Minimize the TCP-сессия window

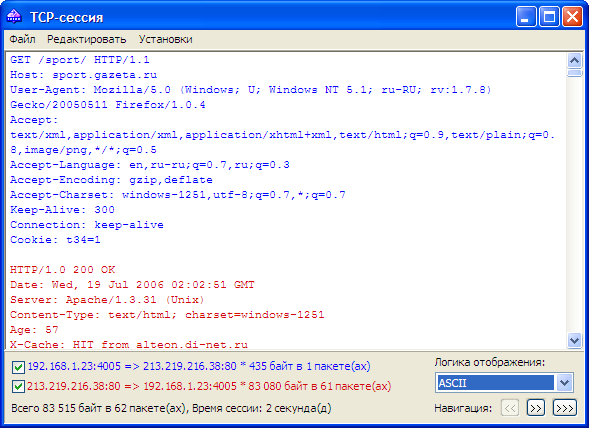[526, 17]
